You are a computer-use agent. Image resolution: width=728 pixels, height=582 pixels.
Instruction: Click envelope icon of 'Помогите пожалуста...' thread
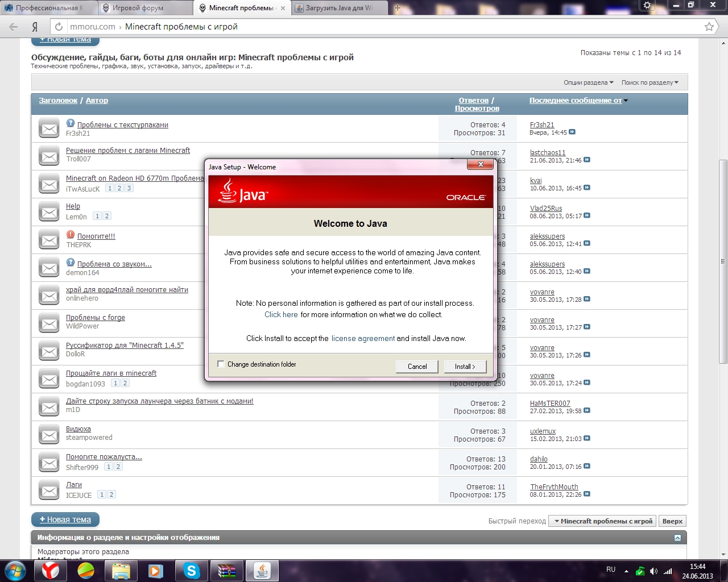click(x=49, y=462)
